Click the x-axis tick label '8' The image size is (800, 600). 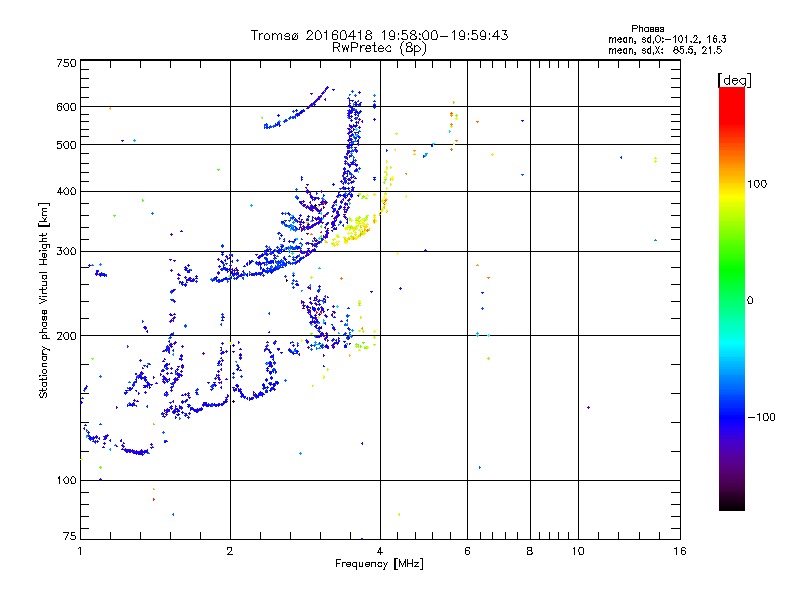(x=530, y=551)
